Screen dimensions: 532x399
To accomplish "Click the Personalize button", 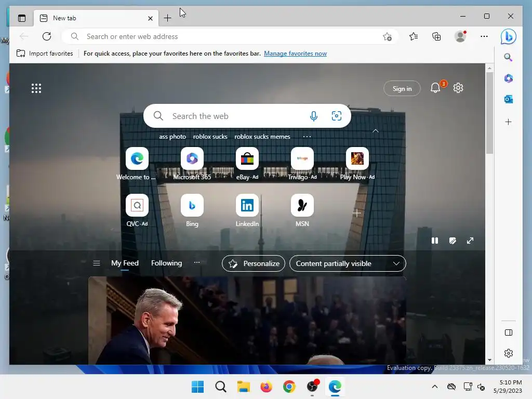I will pyautogui.click(x=254, y=263).
